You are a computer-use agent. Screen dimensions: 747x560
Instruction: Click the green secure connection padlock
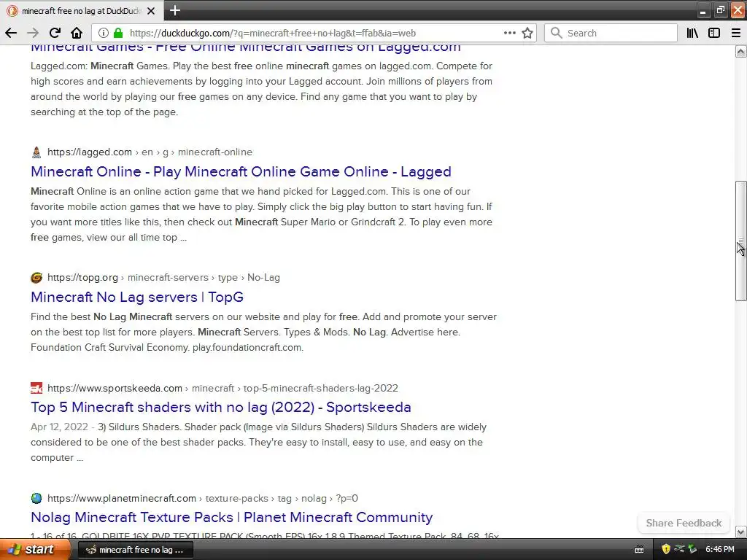click(x=118, y=33)
